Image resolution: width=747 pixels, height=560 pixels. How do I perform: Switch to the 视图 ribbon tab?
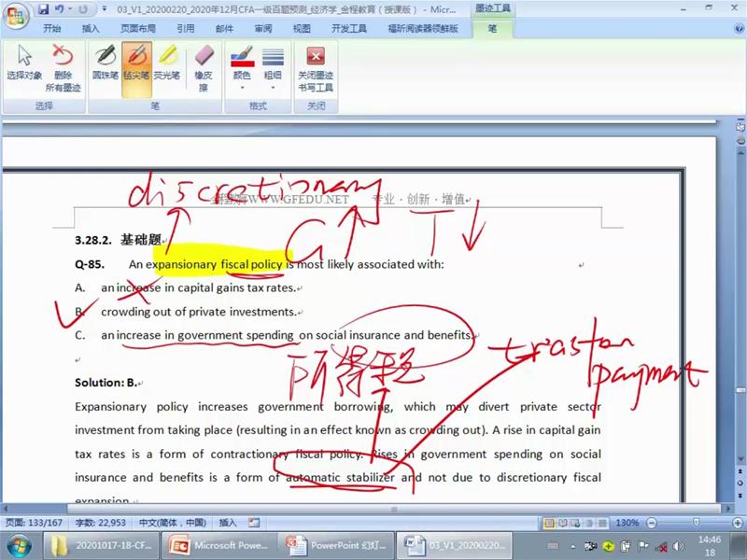point(302,29)
